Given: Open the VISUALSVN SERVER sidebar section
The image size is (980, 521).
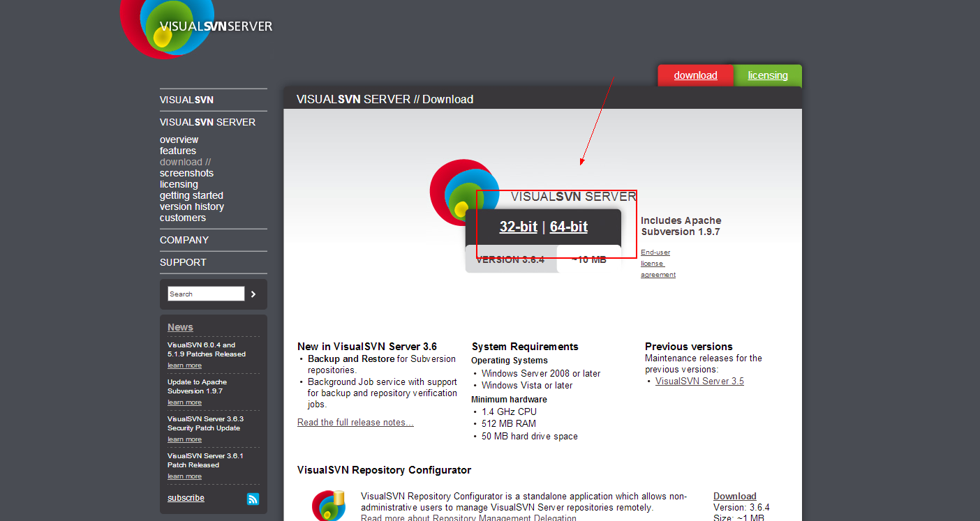Looking at the screenshot, I should (207, 122).
